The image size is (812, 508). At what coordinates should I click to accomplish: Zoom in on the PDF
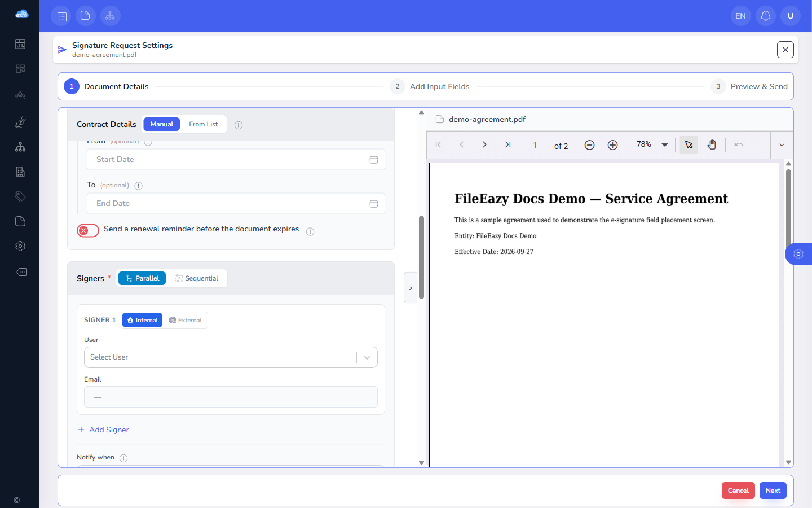[x=612, y=145]
